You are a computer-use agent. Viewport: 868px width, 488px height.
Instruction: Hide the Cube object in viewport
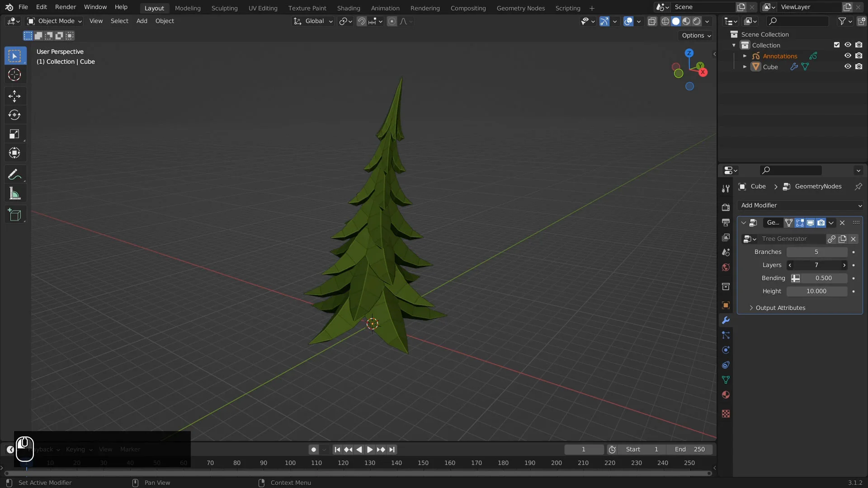coord(848,66)
